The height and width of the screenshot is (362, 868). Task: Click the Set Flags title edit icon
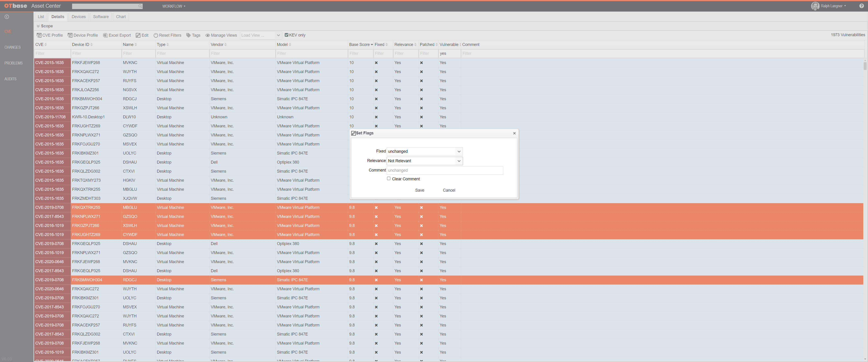(x=354, y=133)
